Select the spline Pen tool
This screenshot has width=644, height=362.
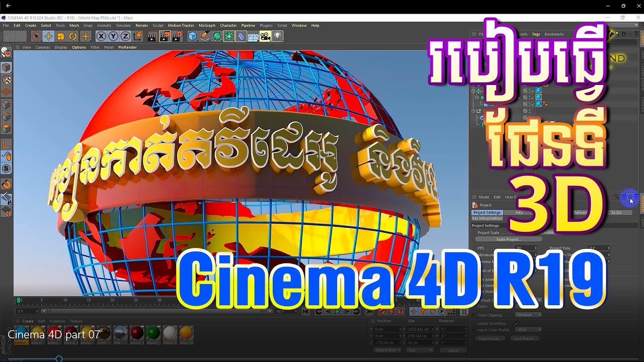click(205, 36)
